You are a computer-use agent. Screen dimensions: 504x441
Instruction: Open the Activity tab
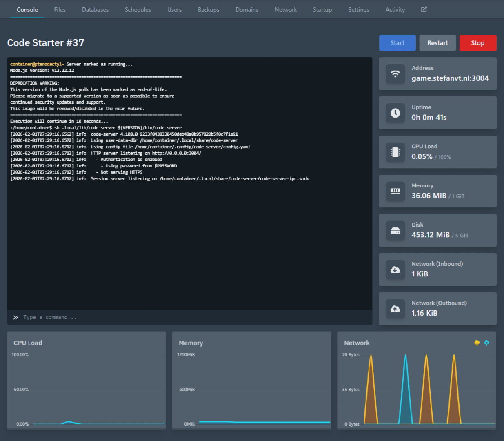point(395,10)
